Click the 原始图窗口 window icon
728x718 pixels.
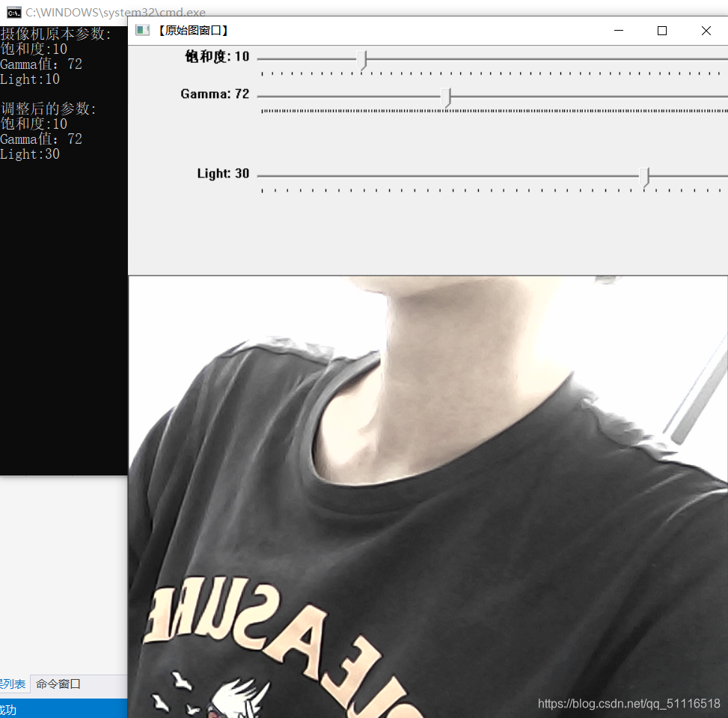tap(143, 31)
